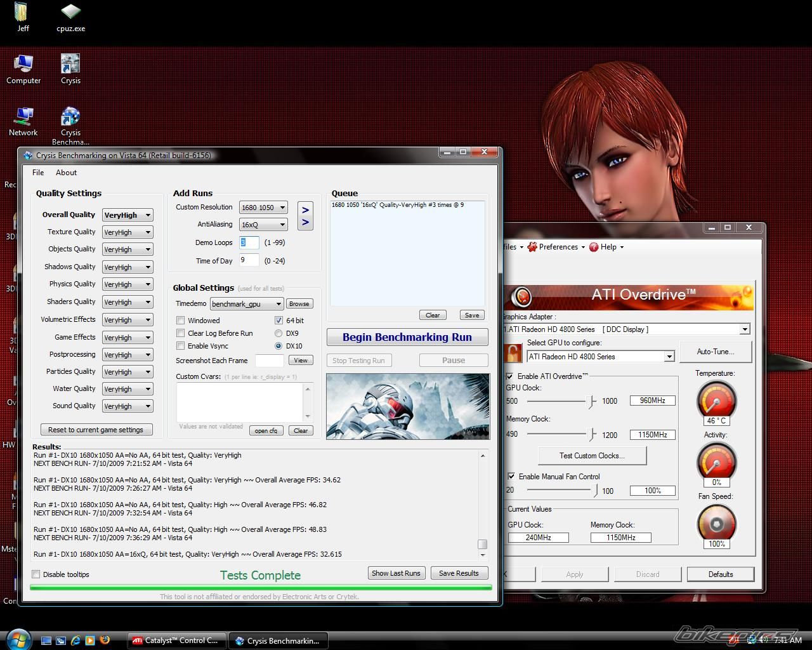Open the Jeff folder icon
This screenshot has width=812, height=650.
pos(23,13)
